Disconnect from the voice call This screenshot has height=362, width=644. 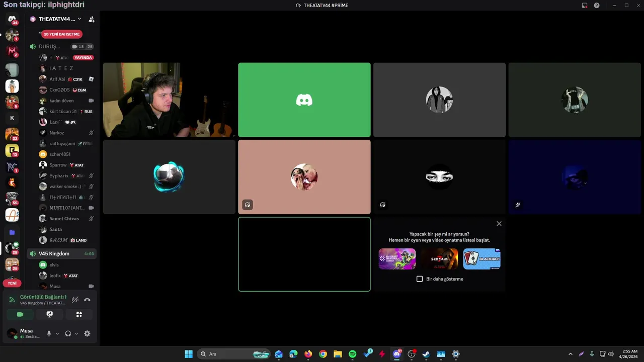[x=87, y=300]
